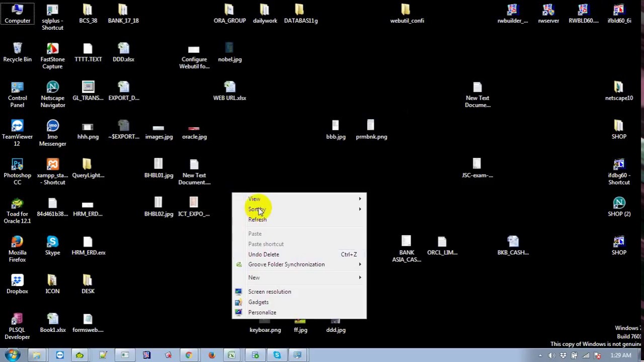The image size is (644, 362).
Task: Select the Imo Messenger desktop icon
Action: [x=52, y=134]
